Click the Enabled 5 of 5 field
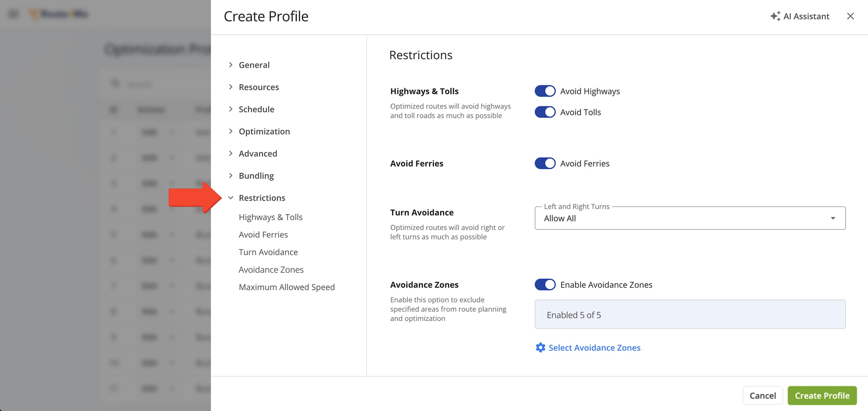Viewport: 868px width, 411px height. [x=690, y=314]
